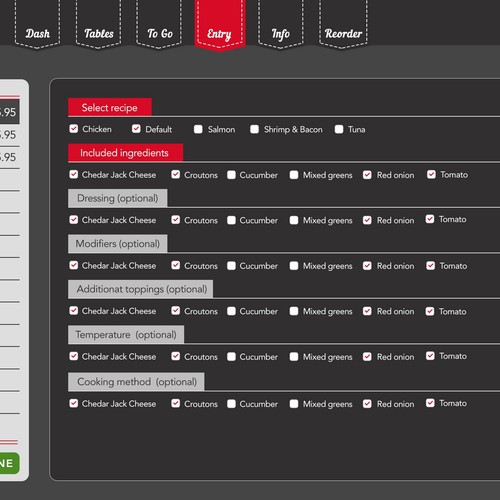Toggle Chedar Jack Cheese under Modifiers
500x500 pixels.
point(74,265)
